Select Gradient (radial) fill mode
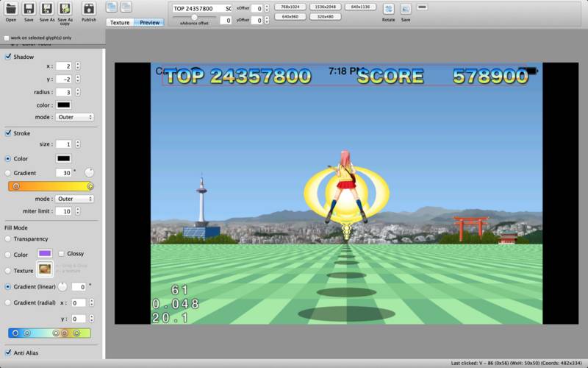588x368 pixels. pos(8,302)
